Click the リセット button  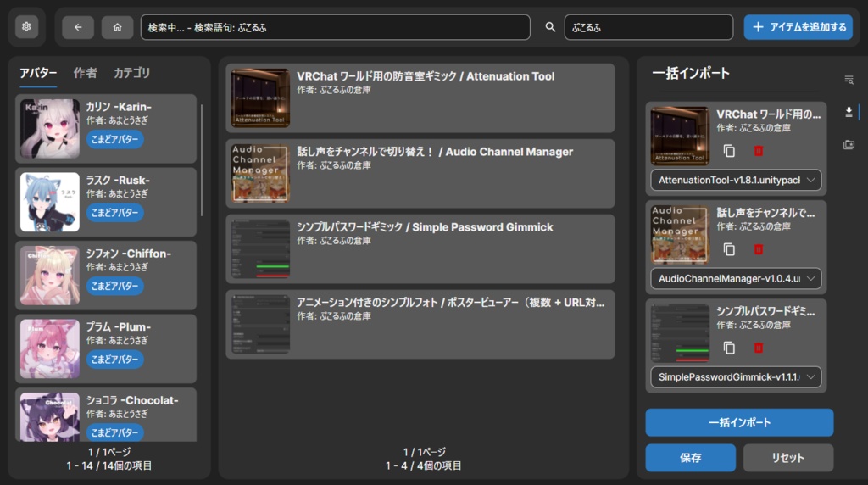[787, 458]
